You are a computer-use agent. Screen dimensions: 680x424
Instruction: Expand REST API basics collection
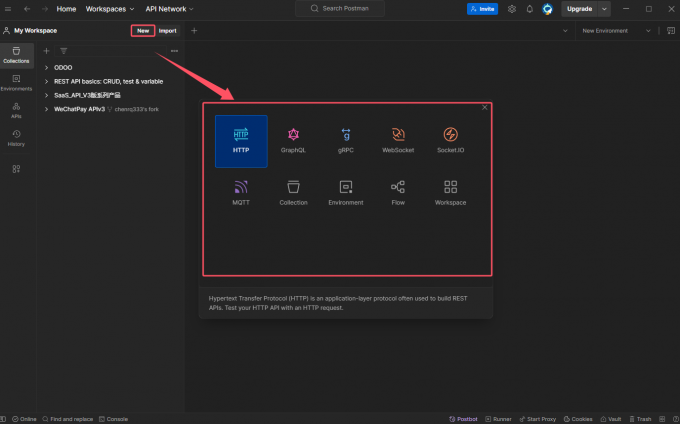pyautogui.click(x=46, y=82)
